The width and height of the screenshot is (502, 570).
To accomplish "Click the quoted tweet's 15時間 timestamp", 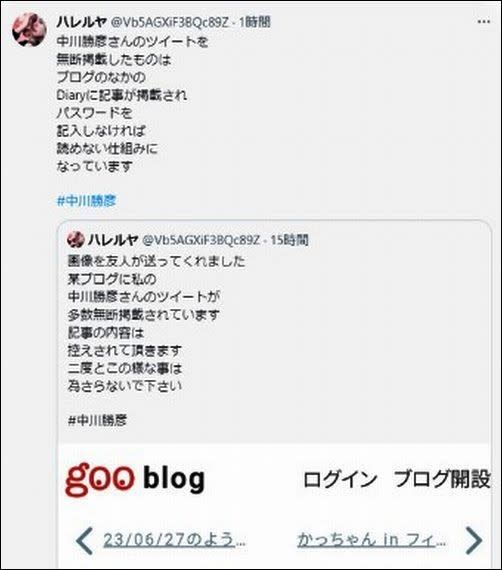I will pos(289,240).
